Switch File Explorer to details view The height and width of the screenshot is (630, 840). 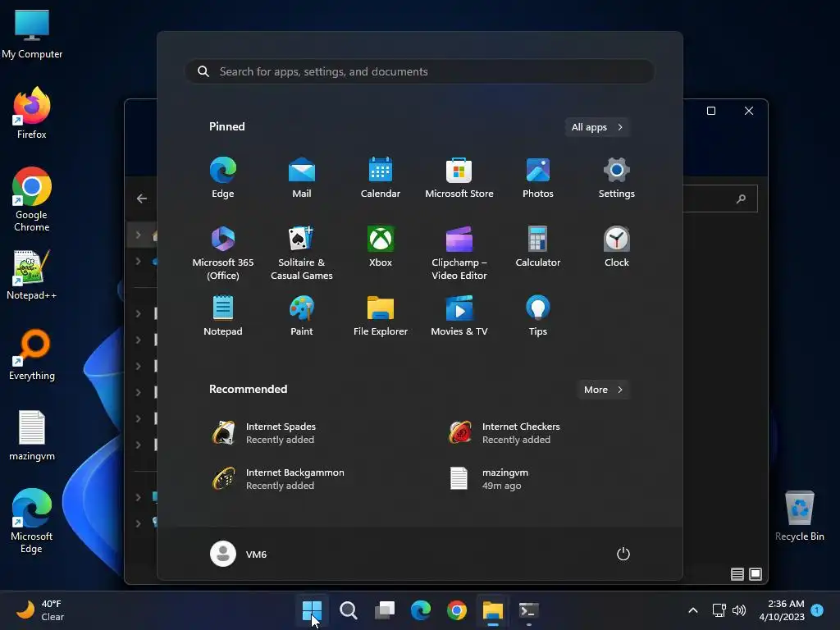737,574
